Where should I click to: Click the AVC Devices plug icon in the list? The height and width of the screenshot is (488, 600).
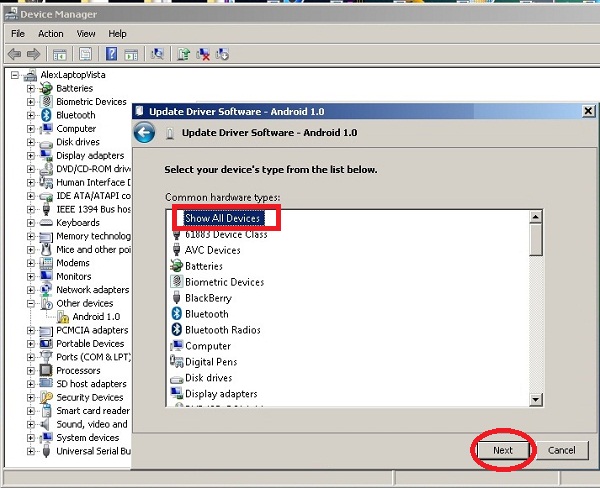pyautogui.click(x=176, y=250)
